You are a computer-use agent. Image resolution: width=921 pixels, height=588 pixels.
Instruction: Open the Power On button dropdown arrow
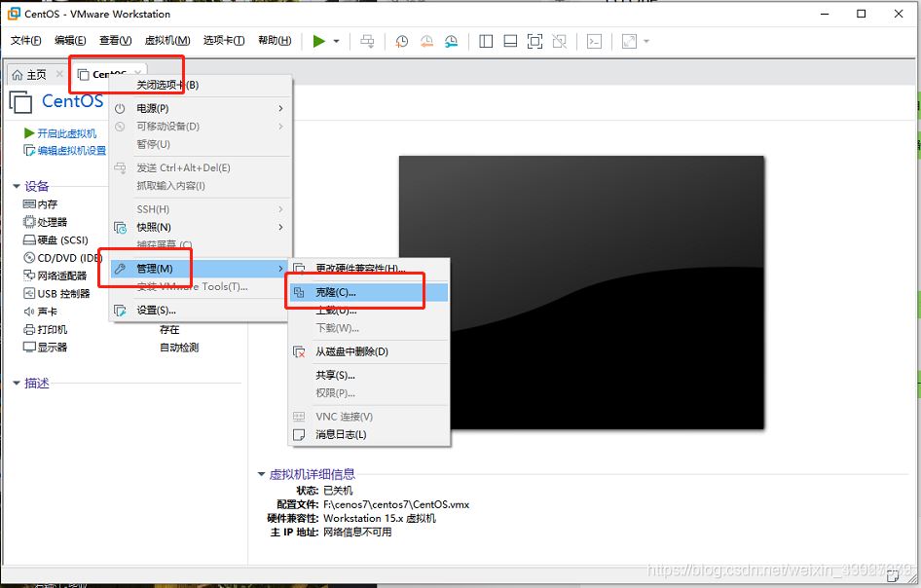tap(335, 41)
